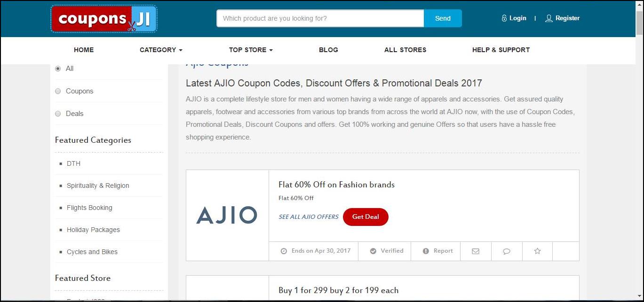Click the user icon beside Register

point(549,18)
